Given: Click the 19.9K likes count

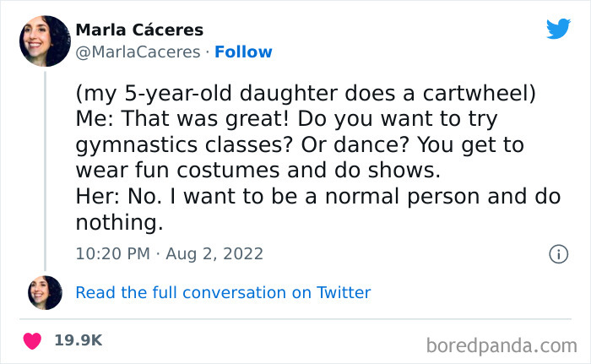Looking at the screenshot, I should point(79,340).
